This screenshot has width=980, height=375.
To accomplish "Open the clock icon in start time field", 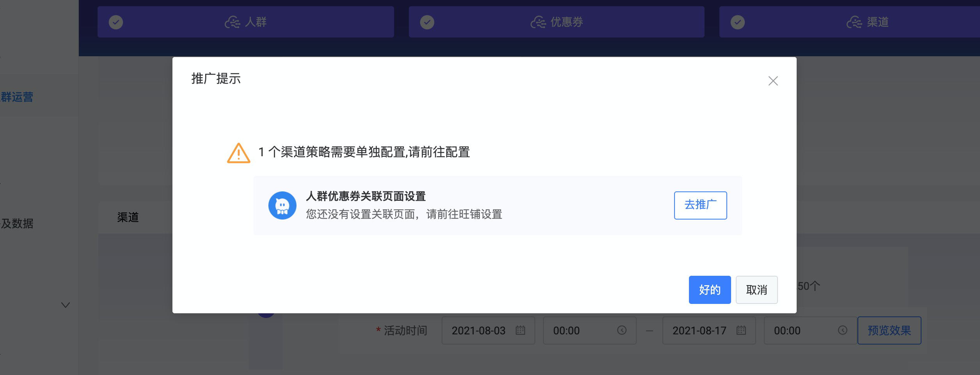I will (622, 330).
